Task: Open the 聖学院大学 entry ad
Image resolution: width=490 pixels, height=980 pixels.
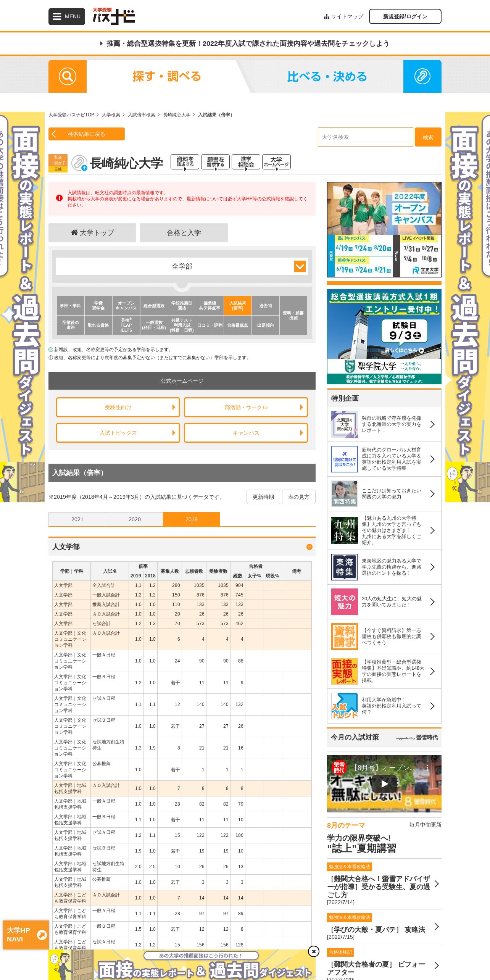Action: pyautogui.click(x=384, y=337)
